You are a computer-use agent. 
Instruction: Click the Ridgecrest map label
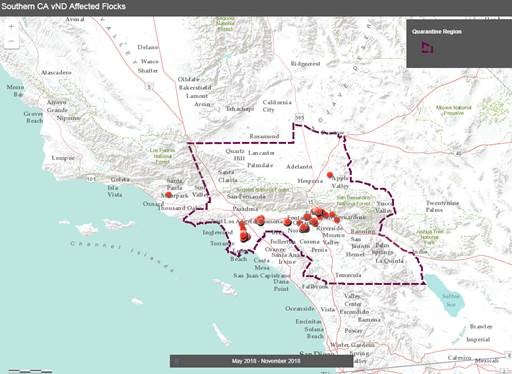306,64
